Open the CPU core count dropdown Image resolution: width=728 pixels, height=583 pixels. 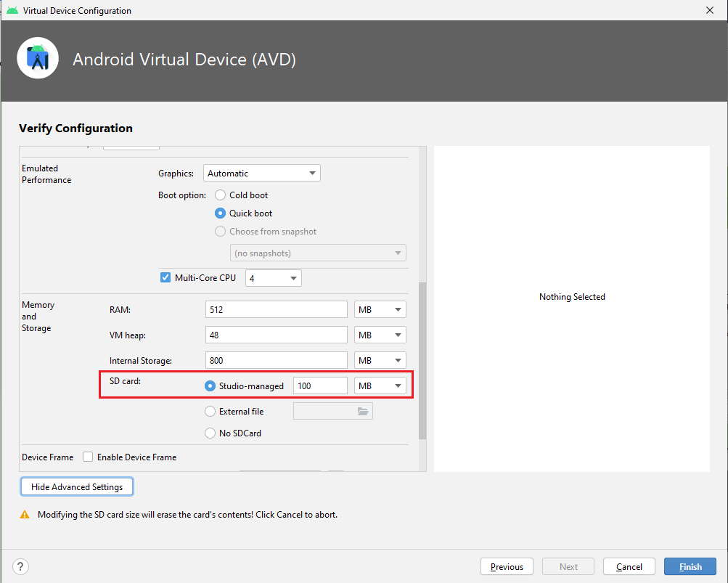click(274, 278)
